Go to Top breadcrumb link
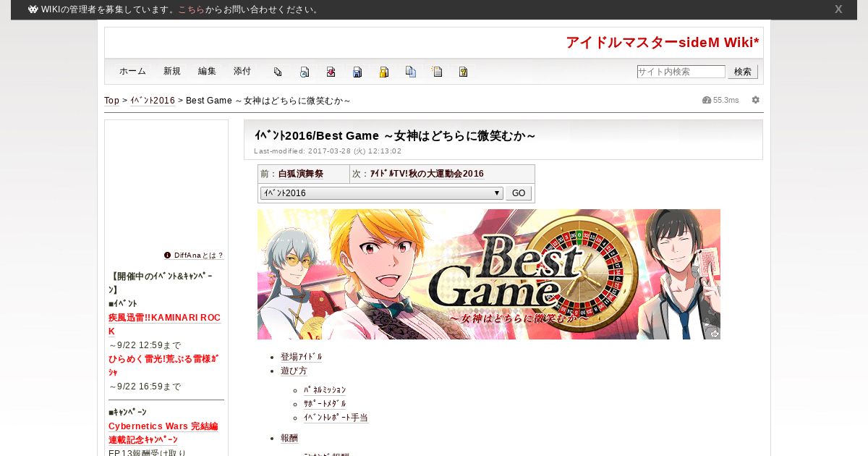Screen dimensions: 868x456 coord(111,101)
